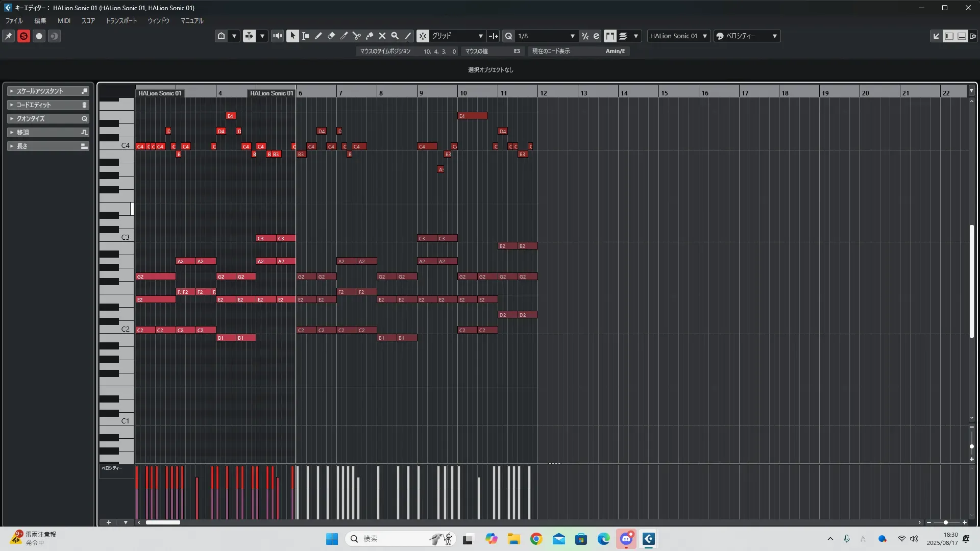980x551 pixels.
Task: Select the Erase tool
Action: point(331,36)
